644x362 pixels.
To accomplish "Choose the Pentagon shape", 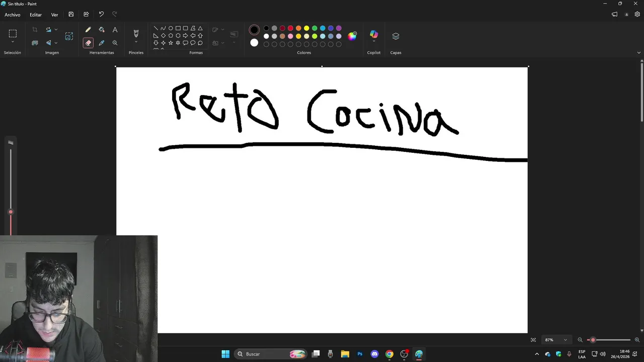I will point(171,36).
